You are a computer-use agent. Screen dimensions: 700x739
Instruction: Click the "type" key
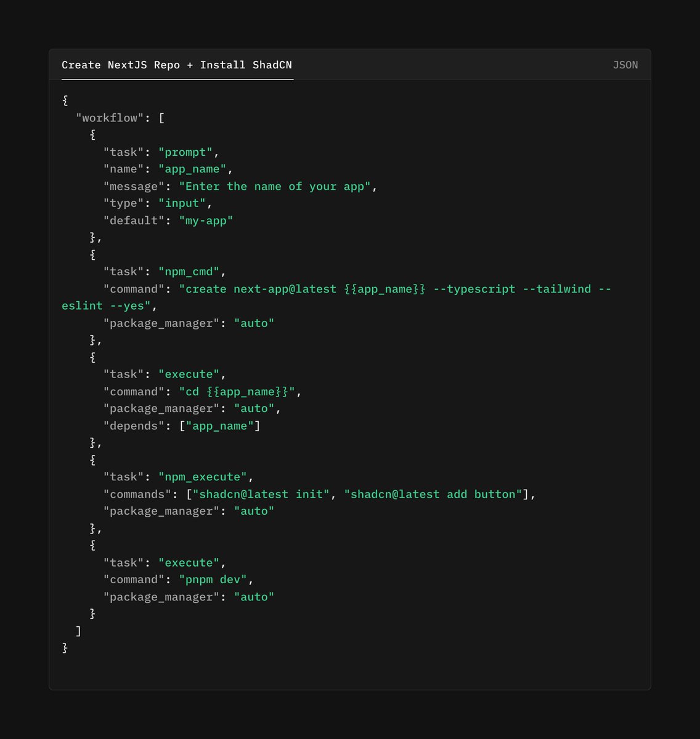click(124, 203)
